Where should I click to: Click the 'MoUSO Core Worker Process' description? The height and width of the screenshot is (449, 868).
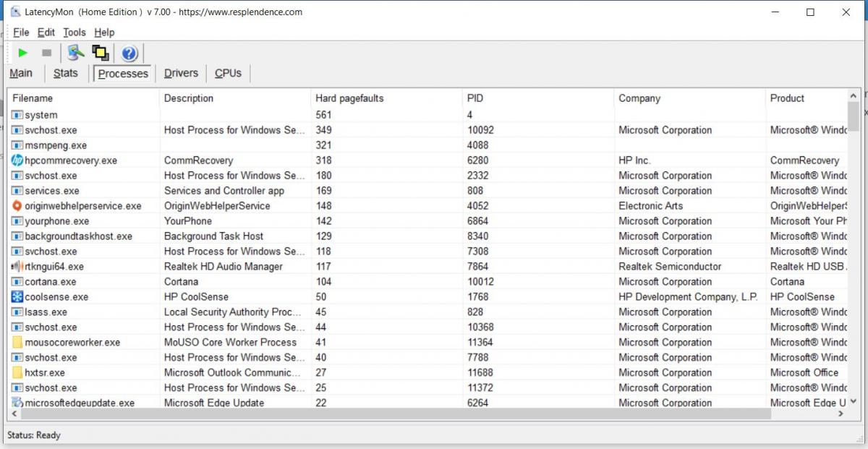tap(231, 343)
